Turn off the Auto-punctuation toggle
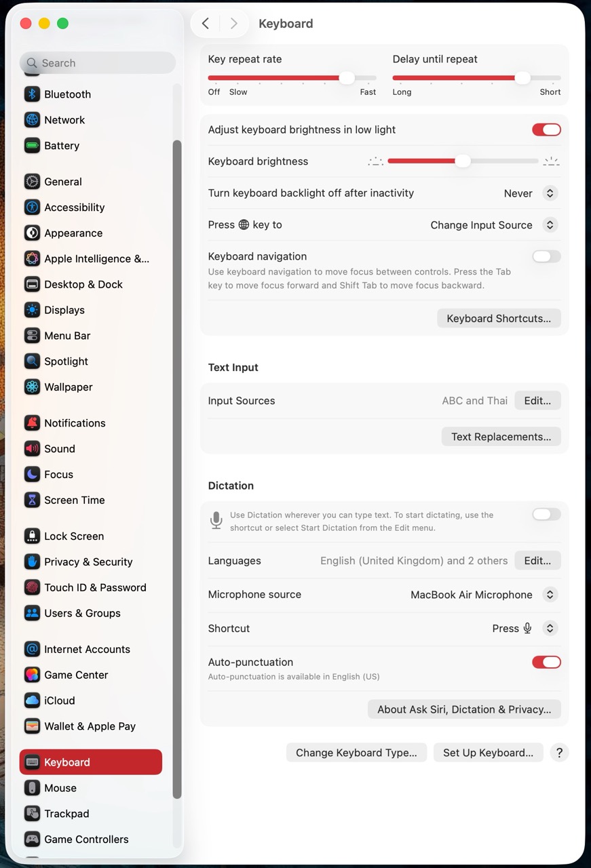This screenshot has width=591, height=868. 546,662
